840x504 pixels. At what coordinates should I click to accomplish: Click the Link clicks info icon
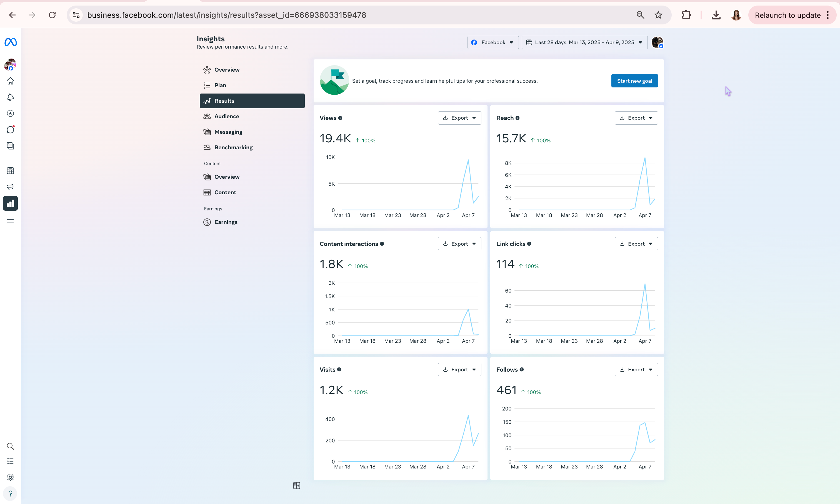coord(529,243)
